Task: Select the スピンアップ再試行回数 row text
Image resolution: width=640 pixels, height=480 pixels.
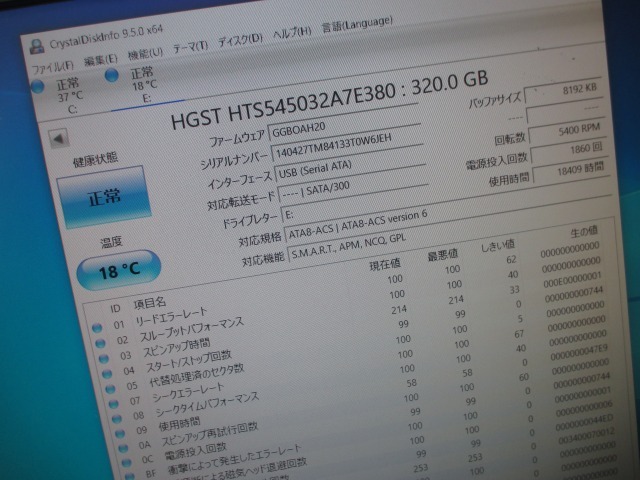Action: (x=210, y=434)
